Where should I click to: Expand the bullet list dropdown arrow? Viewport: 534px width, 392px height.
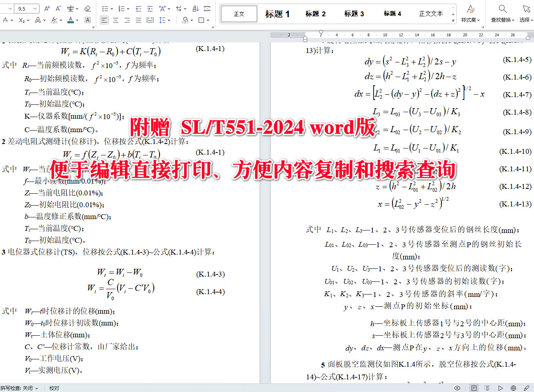click(x=112, y=8)
